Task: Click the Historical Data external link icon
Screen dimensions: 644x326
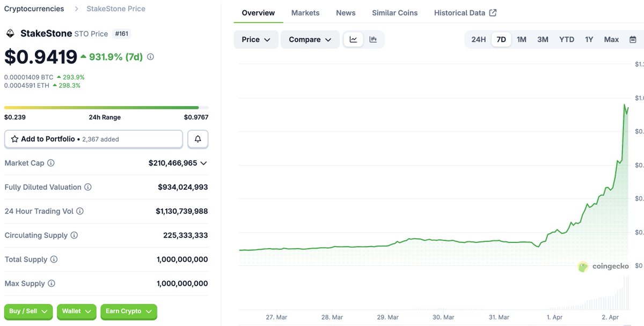Action: coord(492,12)
